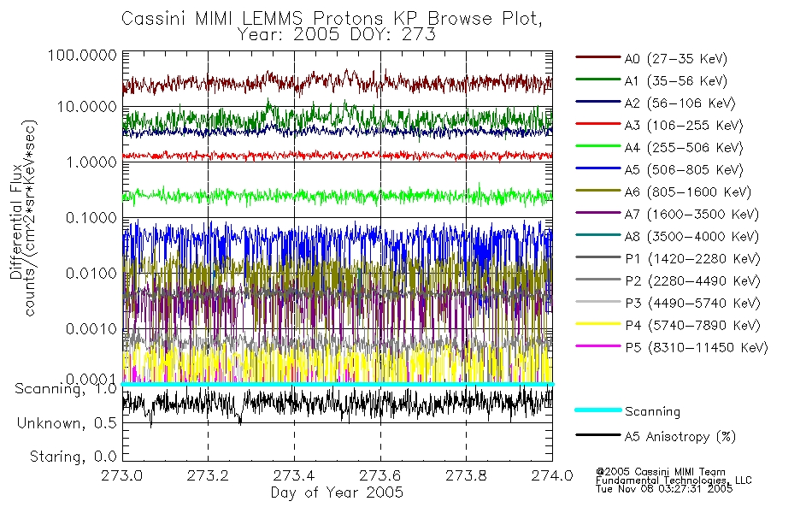Click the plot title 'Cassini MIMI LEMMS Protons KP Browse Plot'
The height and width of the screenshot is (513, 812).
pyautogui.click(x=332, y=18)
